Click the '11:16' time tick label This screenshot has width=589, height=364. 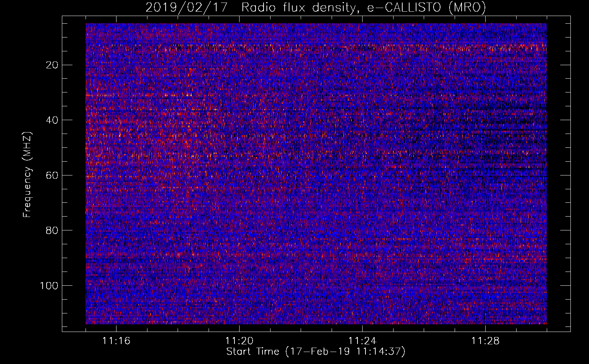[x=116, y=341]
